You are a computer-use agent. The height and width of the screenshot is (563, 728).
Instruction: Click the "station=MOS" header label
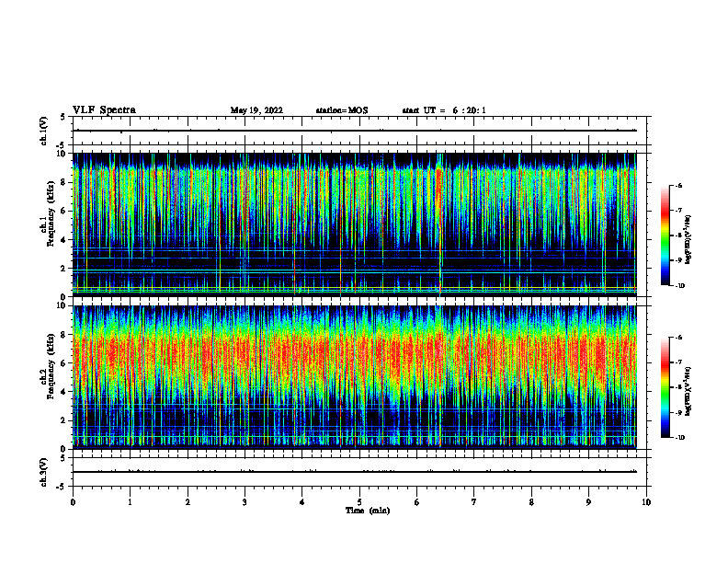(342, 110)
